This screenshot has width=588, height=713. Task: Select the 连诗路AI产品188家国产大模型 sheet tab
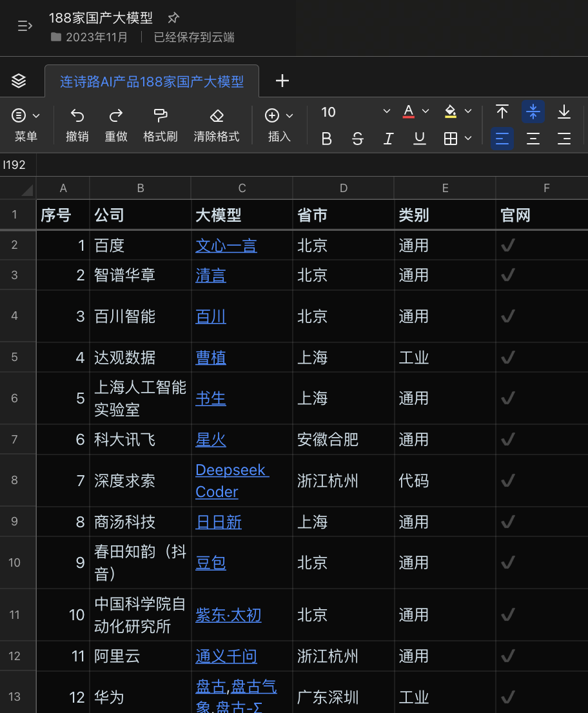point(152,81)
